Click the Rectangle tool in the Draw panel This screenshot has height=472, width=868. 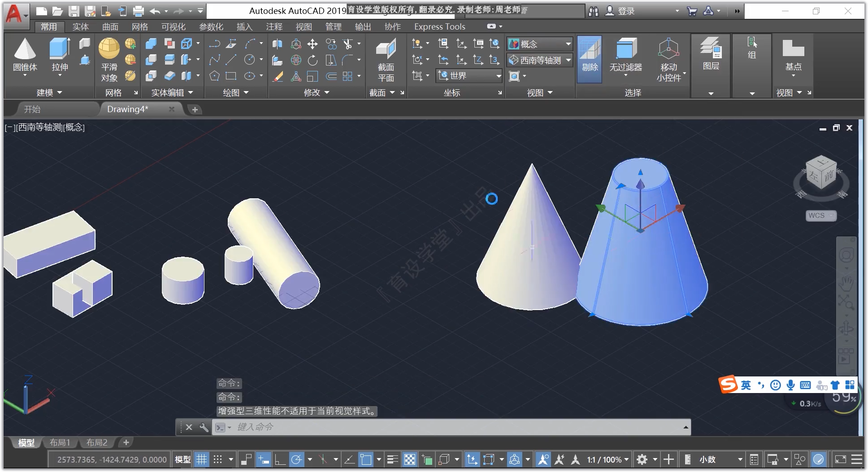[231, 76]
